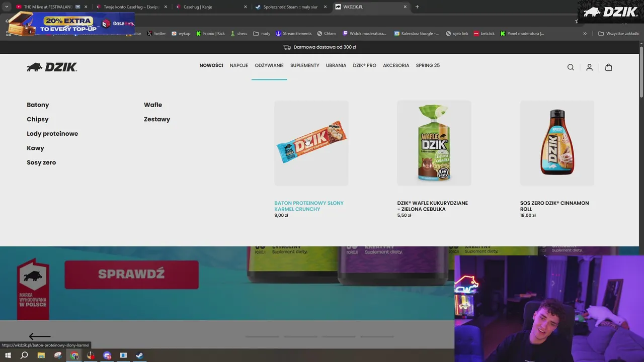Open Wszystkie zakładki folder
644x362 pixels.
tap(618, 34)
